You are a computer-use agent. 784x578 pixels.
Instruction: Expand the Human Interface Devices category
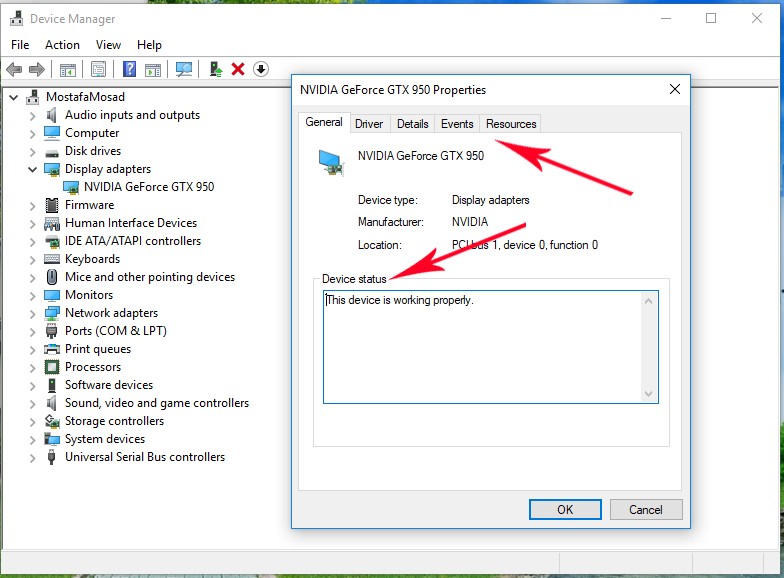[32, 224]
